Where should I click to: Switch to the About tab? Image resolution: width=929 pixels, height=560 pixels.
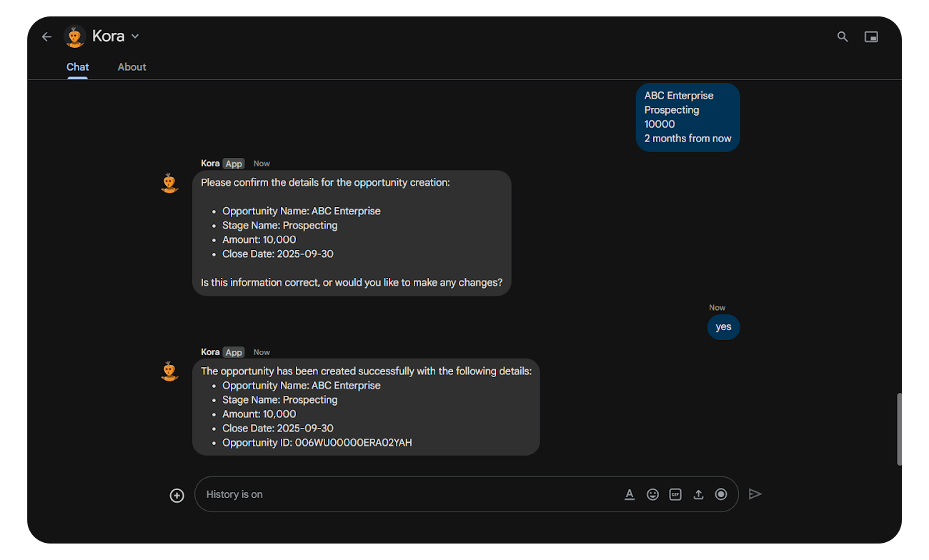tap(131, 67)
